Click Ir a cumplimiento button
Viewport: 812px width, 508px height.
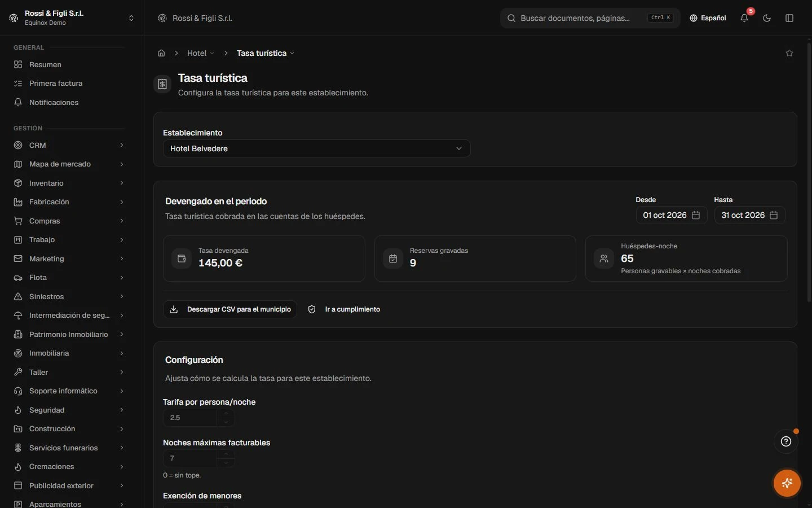[344, 309]
